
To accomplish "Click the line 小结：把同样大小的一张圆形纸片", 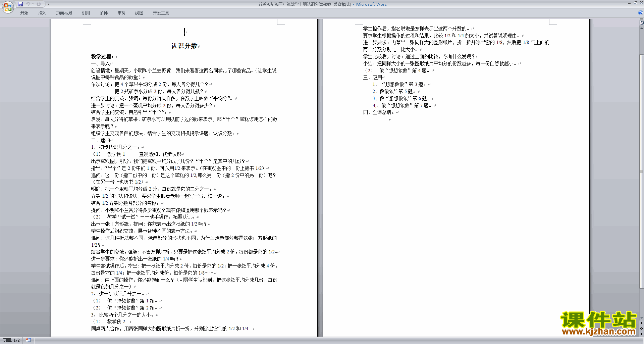I will 440,63.
